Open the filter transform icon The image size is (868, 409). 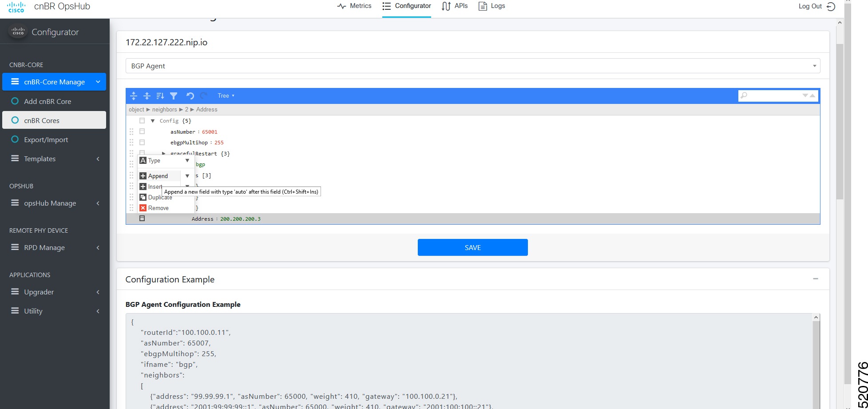(x=174, y=96)
